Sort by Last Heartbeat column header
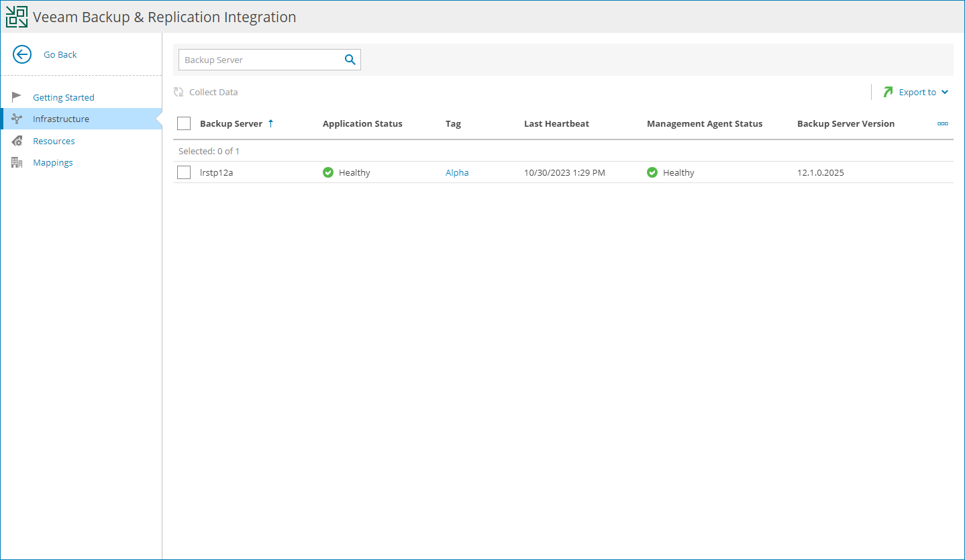Image resolution: width=965 pixels, height=560 pixels. coord(556,123)
